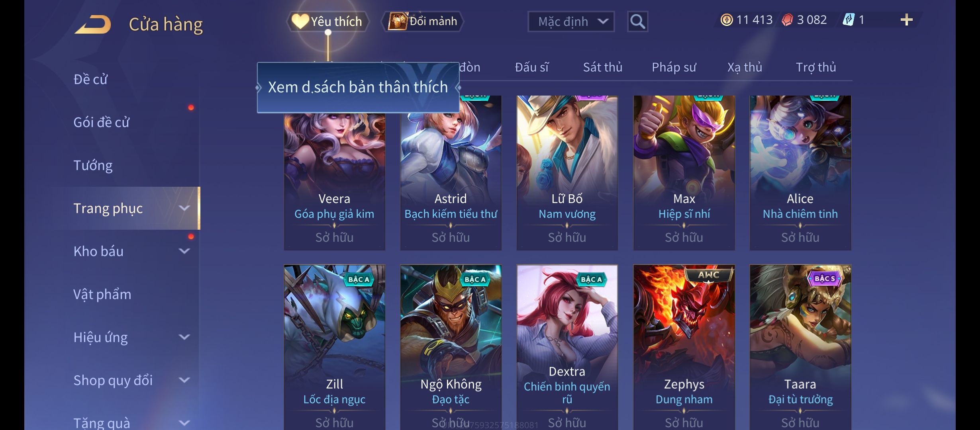Open the Mặc định sort dropdown
Viewport: 980px width, 430px height.
pyautogui.click(x=571, y=21)
